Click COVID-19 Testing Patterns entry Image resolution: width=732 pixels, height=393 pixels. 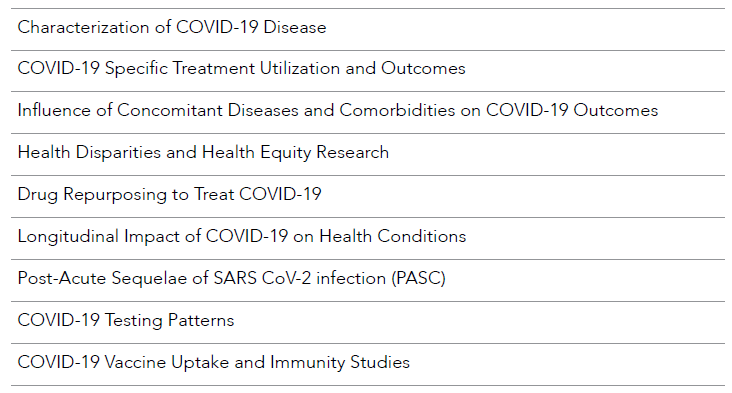(x=368, y=322)
